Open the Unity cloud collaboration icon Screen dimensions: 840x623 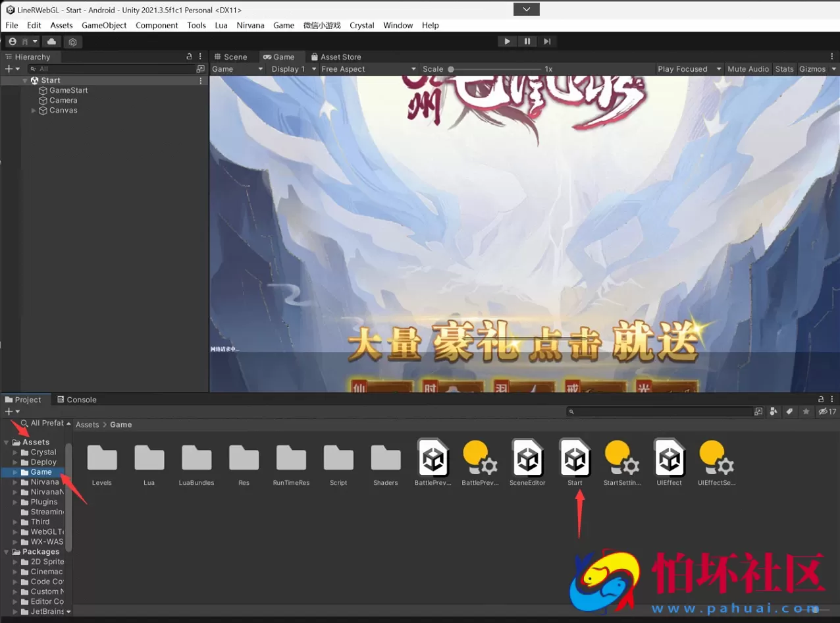(51, 41)
